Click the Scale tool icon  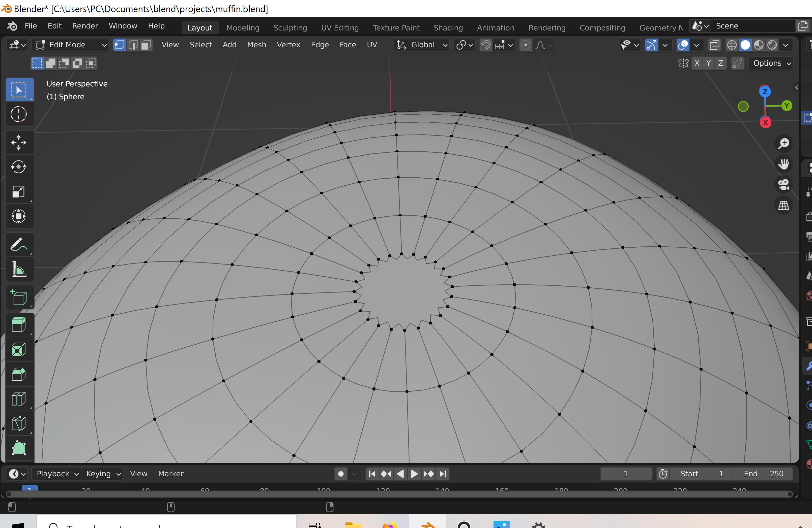(17, 192)
